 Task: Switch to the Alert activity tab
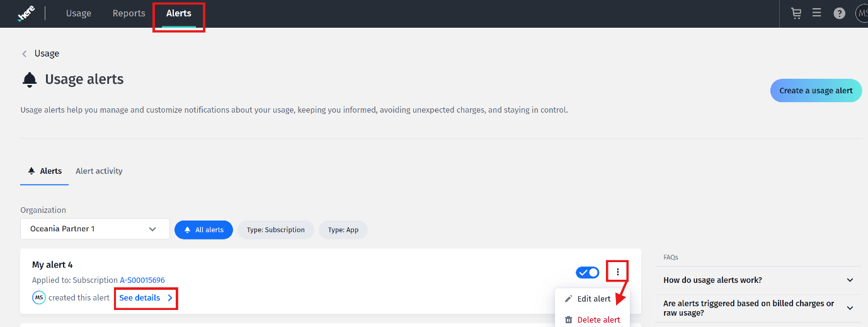pos(99,171)
